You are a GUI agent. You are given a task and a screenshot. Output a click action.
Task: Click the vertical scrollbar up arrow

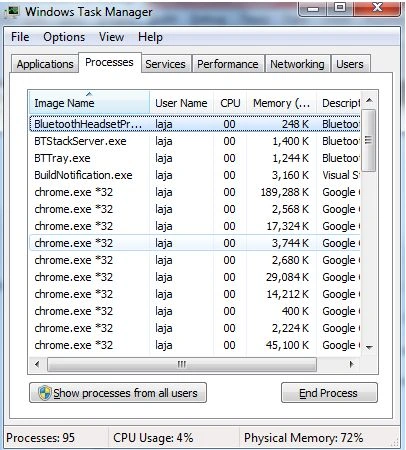pyautogui.click(x=369, y=100)
